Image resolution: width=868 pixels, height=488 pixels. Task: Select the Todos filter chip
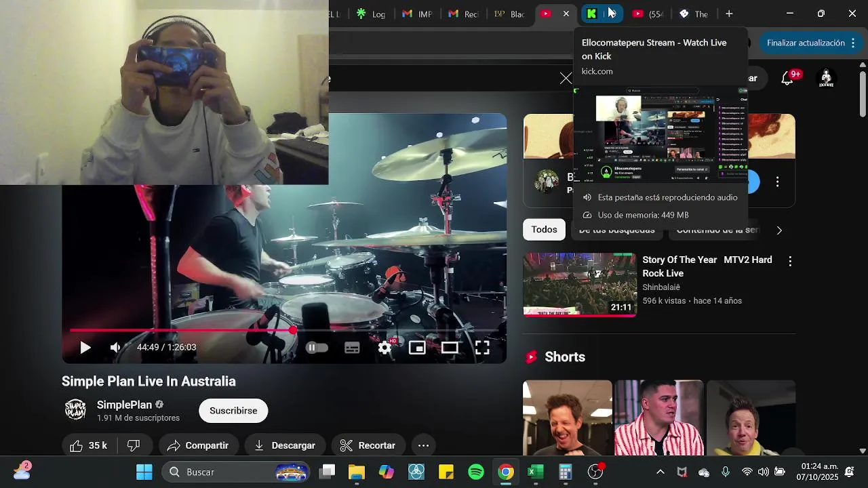tap(544, 230)
